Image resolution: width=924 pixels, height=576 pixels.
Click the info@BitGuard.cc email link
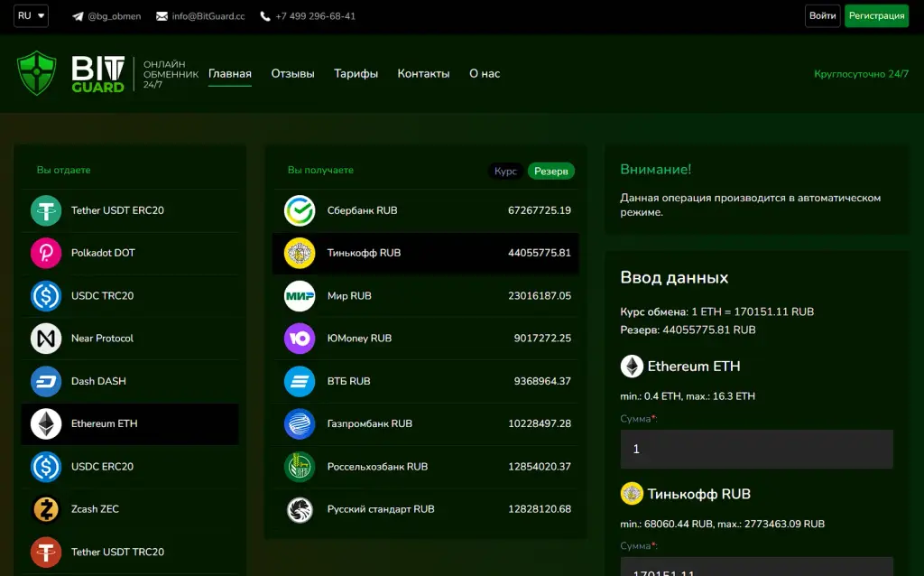[208, 16]
